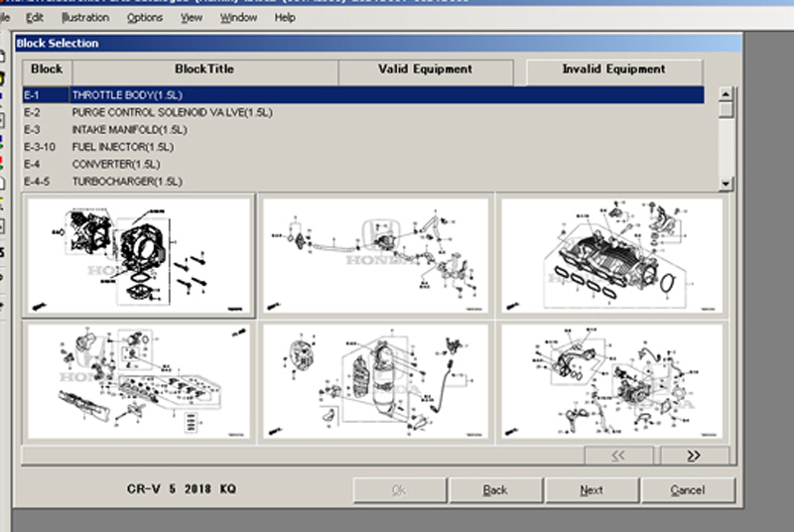Viewport: 794px width, 532px height.
Task: Open the converter diagram thumbnail
Action: pos(376,382)
